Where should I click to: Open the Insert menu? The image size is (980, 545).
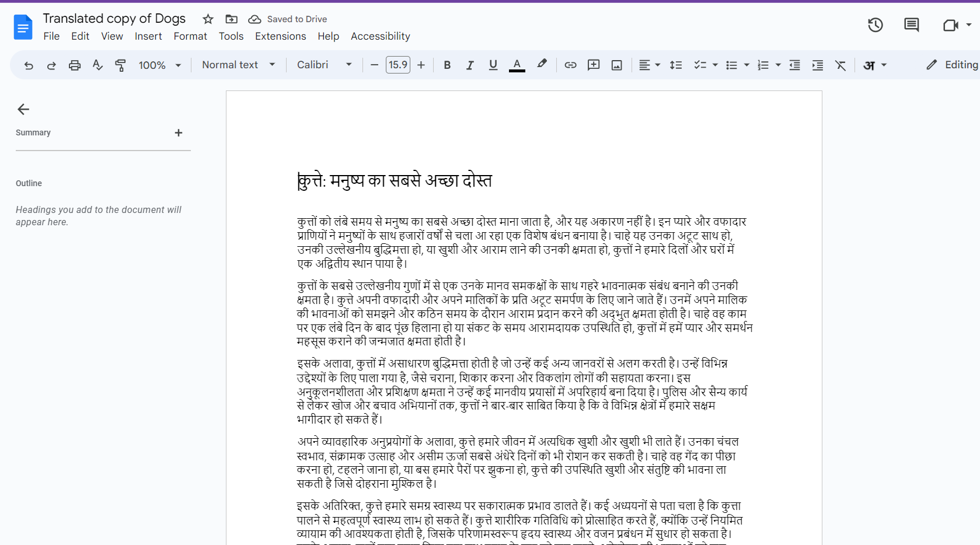click(148, 36)
